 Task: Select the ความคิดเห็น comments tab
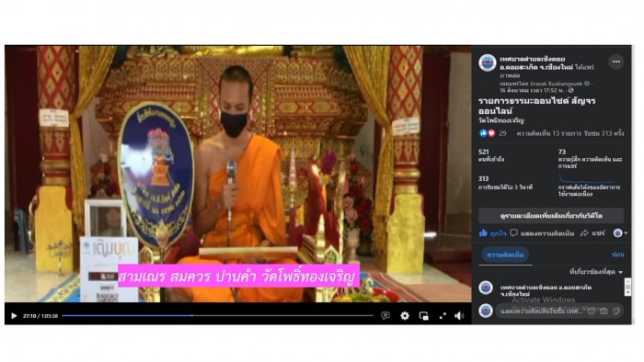(505, 255)
